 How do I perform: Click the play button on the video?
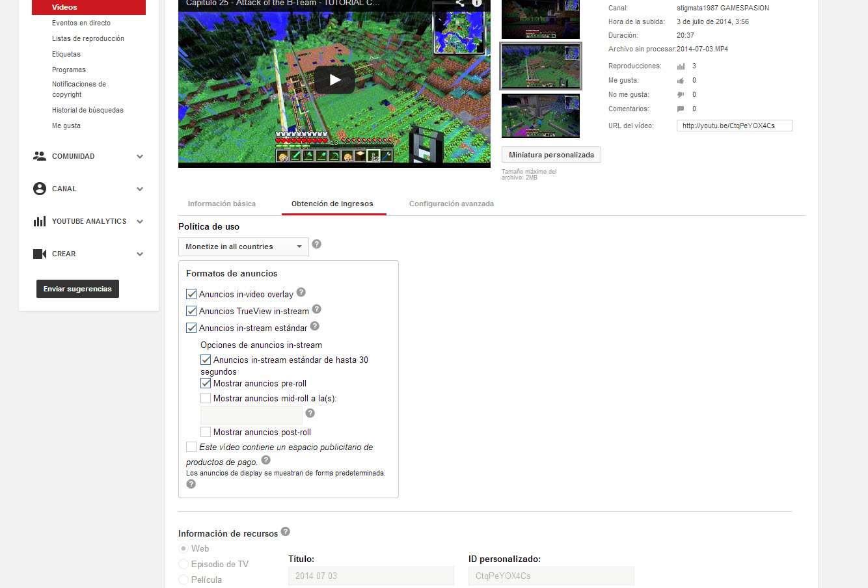pos(334,80)
